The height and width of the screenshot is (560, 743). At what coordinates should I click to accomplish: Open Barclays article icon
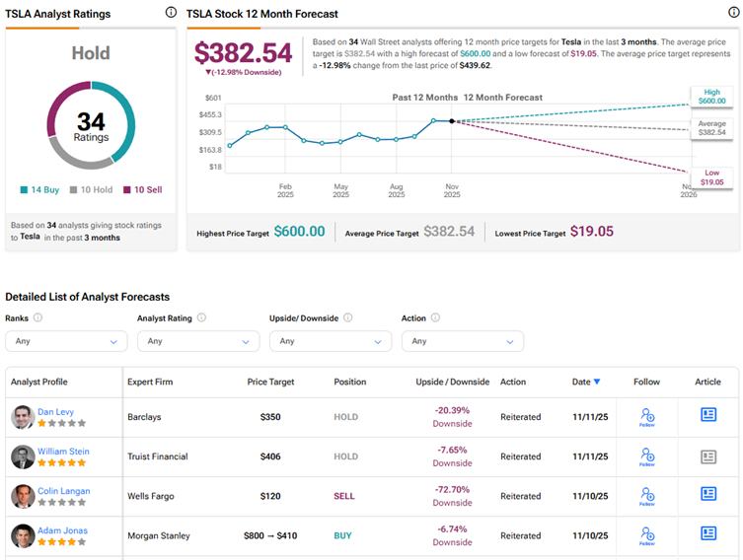(x=707, y=415)
